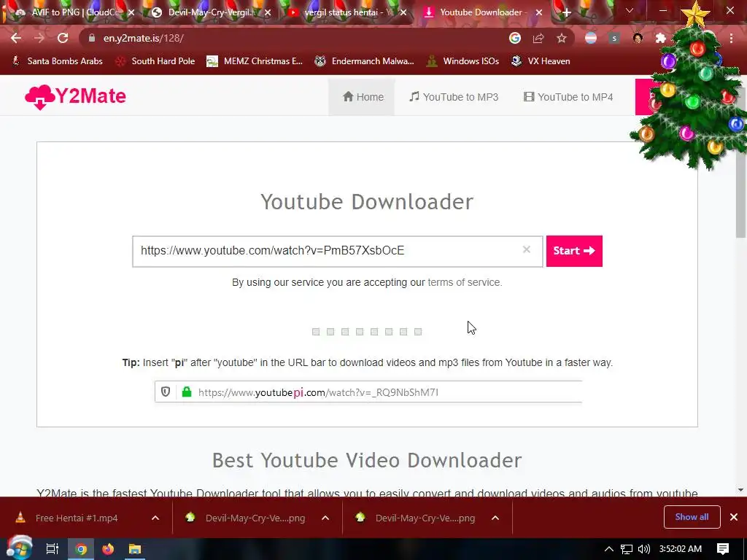Click Show all downloads button
Image resolution: width=747 pixels, height=560 pixels.
click(x=692, y=517)
